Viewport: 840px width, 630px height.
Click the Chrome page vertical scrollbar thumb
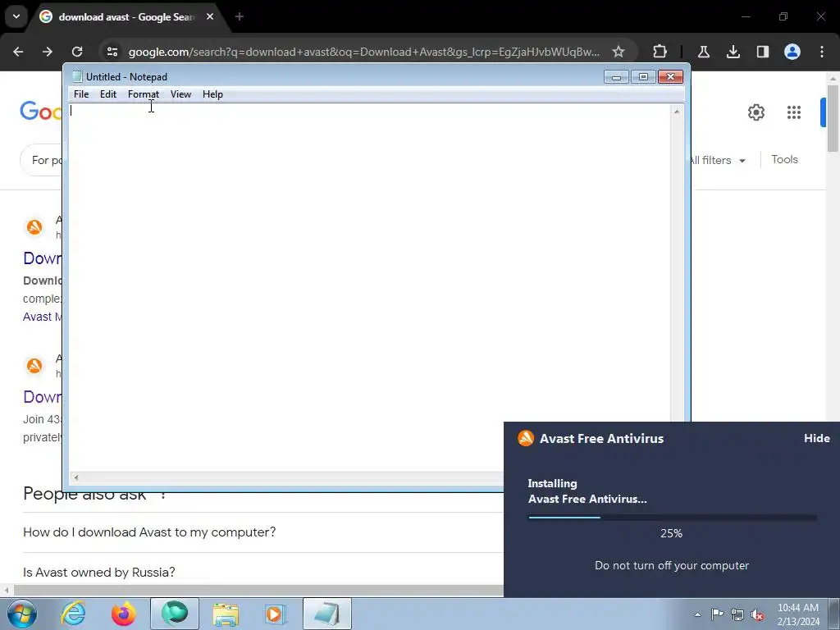click(x=833, y=118)
